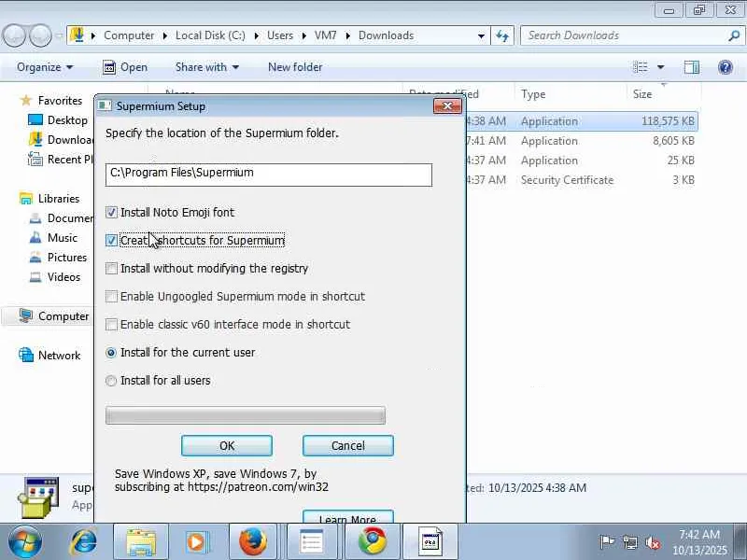
Task: Click Cancel in Supermium Setup
Action: [x=348, y=446]
